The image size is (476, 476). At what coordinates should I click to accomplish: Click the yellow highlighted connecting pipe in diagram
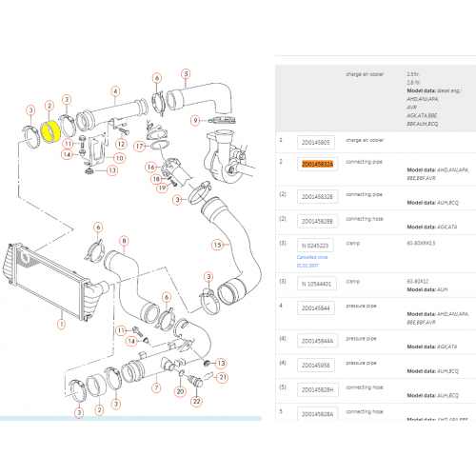point(50,131)
